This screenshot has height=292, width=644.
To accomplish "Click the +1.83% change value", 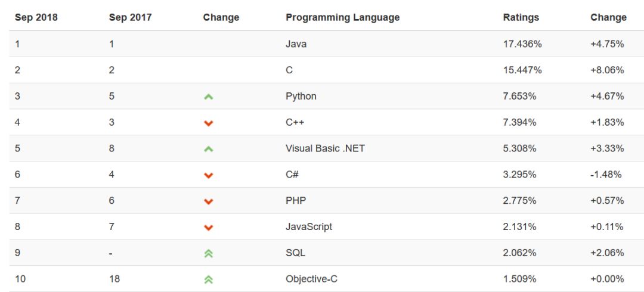I will [607, 122].
